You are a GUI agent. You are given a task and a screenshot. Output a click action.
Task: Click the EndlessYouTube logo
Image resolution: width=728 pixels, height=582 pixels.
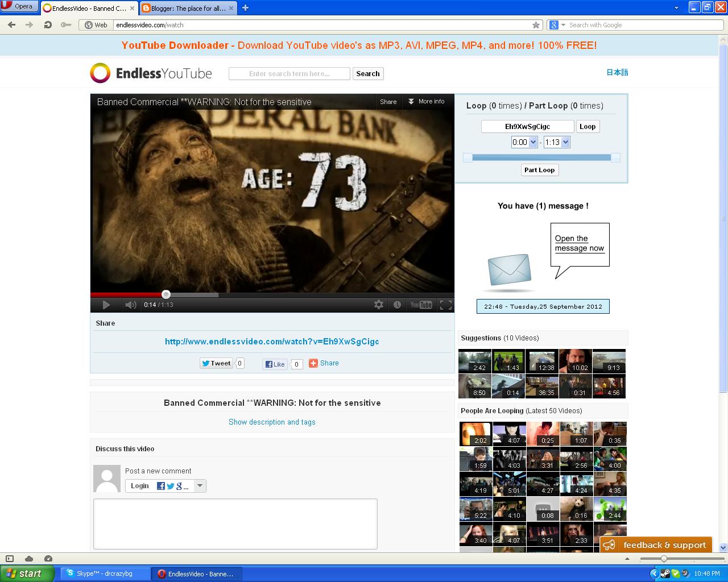(x=151, y=73)
